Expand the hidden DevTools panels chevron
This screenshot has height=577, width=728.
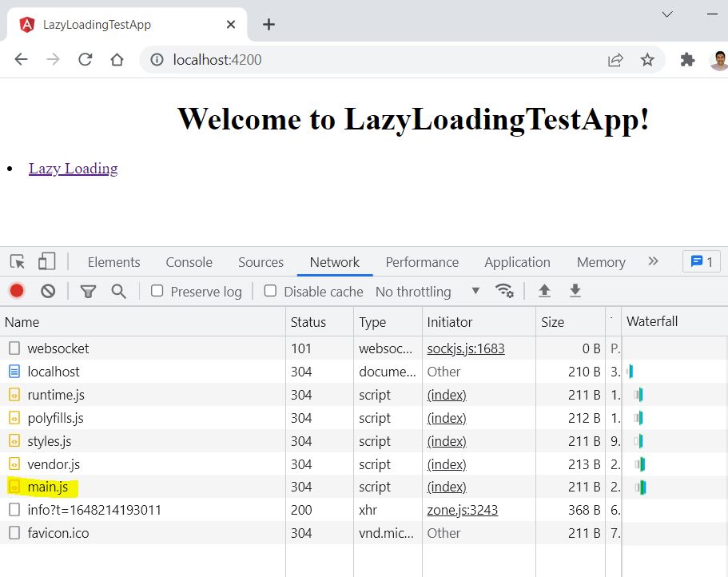pyautogui.click(x=653, y=261)
